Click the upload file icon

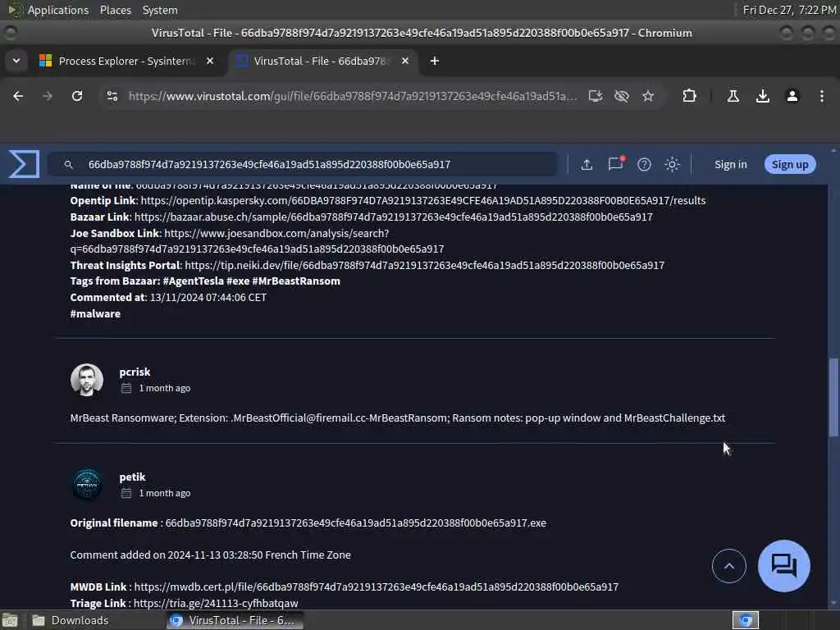pos(587,164)
